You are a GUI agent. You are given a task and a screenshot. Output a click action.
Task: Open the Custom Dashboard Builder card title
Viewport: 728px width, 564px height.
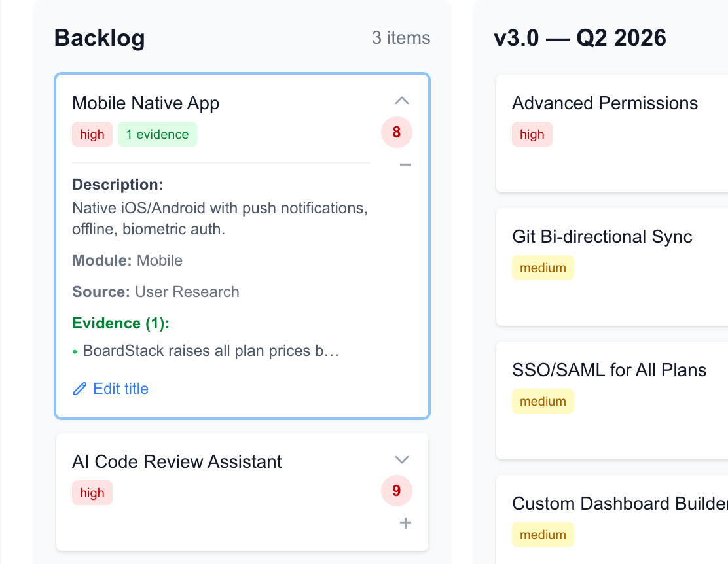coord(620,504)
